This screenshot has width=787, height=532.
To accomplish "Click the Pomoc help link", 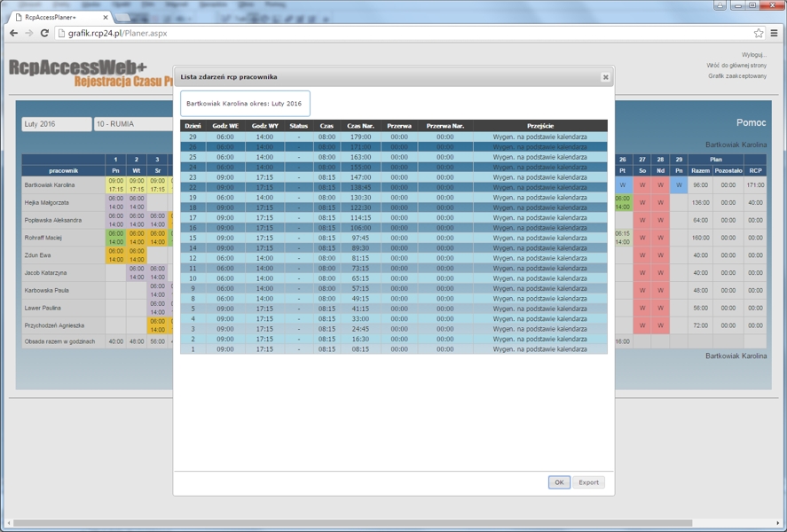I will (x=751, y=123).
